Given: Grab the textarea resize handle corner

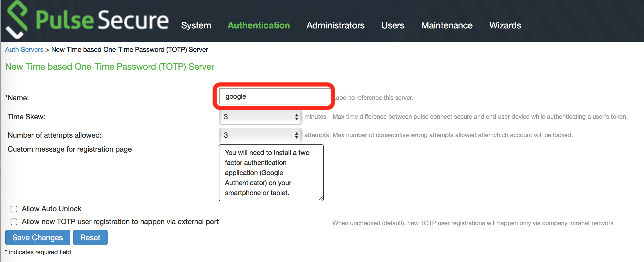Looking at the screenshot, I should pyautogui.click(x=321, y=198).
